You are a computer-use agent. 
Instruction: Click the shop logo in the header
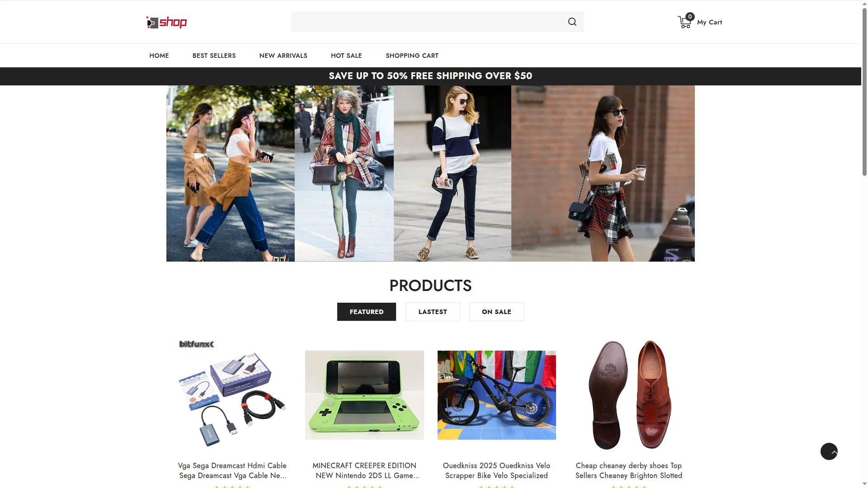click(x=166, y=22)
